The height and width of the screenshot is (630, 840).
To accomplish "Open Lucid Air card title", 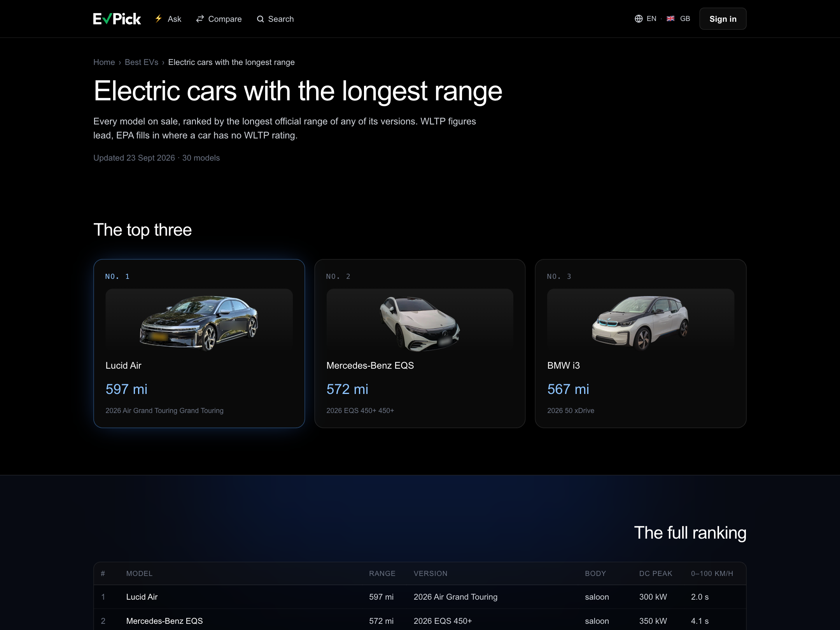I will click(124, 366).
